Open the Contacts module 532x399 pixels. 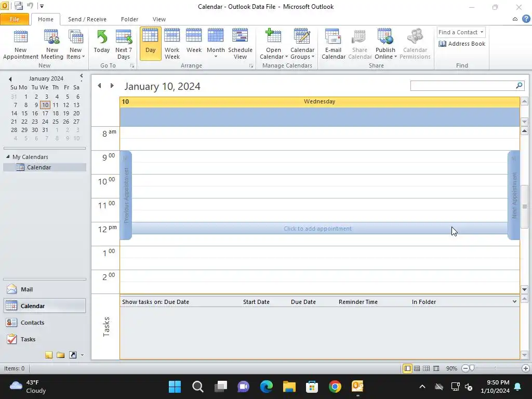(x=45, y=323)
